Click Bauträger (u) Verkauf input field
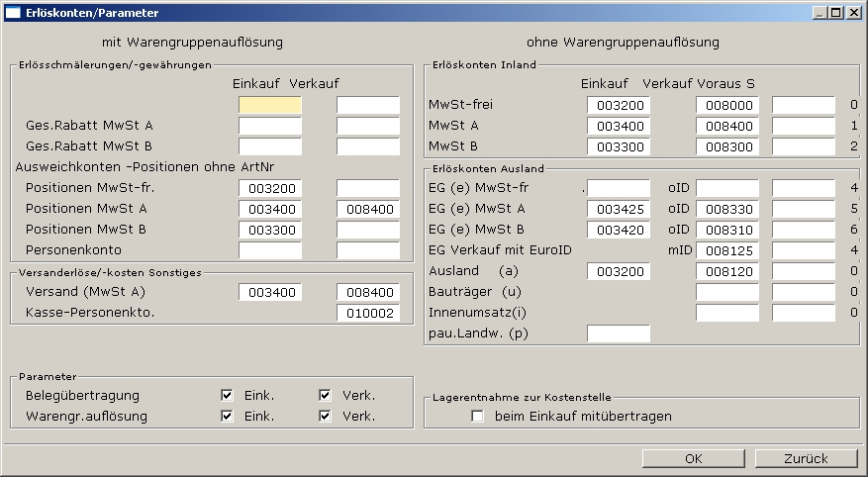 727,292
